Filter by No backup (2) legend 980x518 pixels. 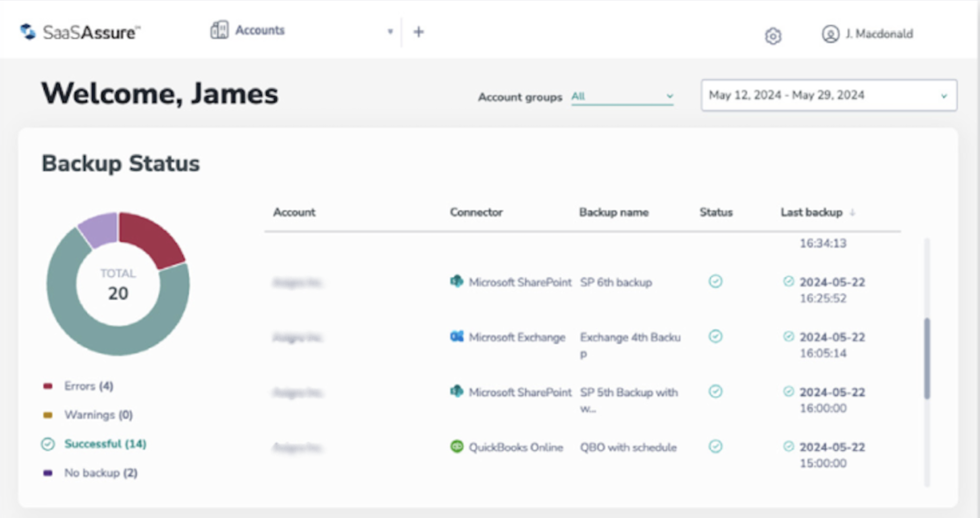(101, 473)
